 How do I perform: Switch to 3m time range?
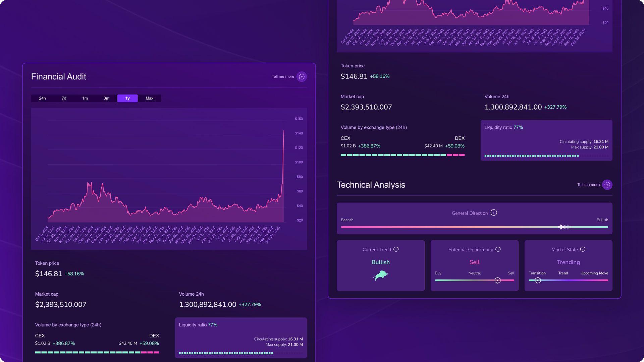tap(106, 98)
